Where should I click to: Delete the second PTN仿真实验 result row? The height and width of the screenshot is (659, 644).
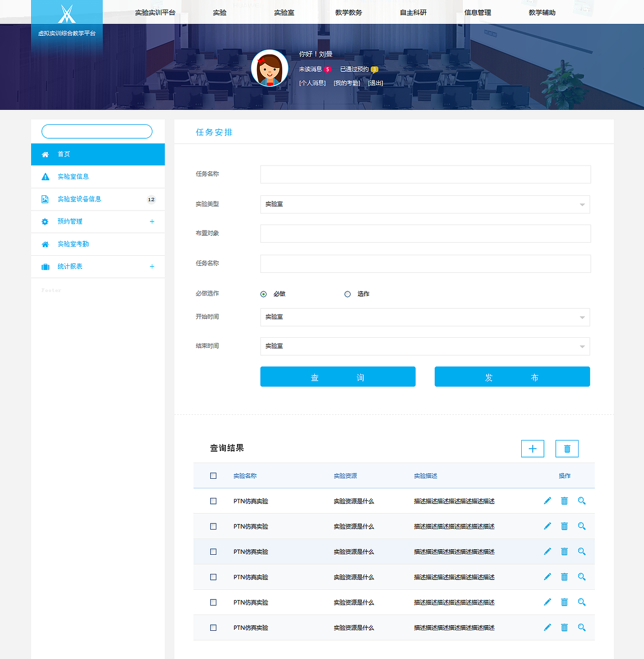(x=565, y=526)
